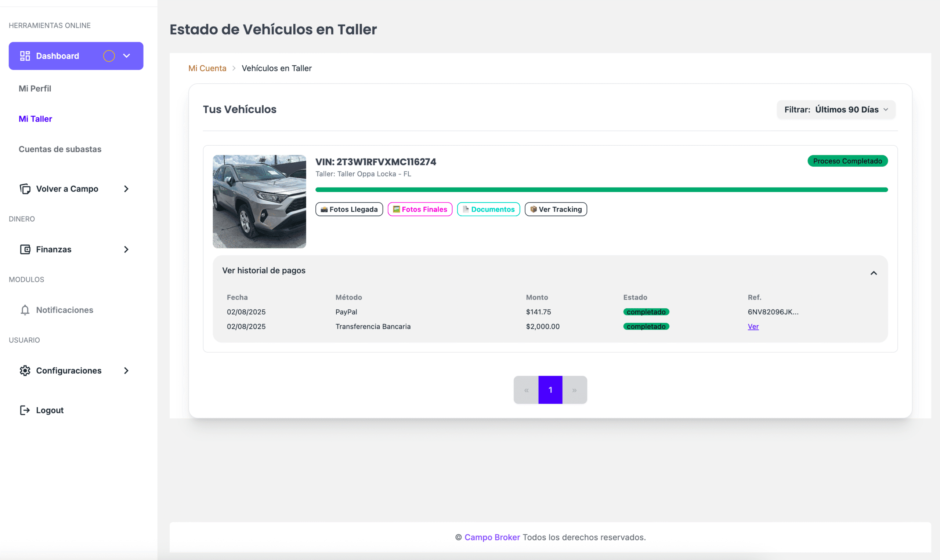The image size is (940, 560).
Task: Click the Volver a Campo copy icon
Action: click(25, 189)
